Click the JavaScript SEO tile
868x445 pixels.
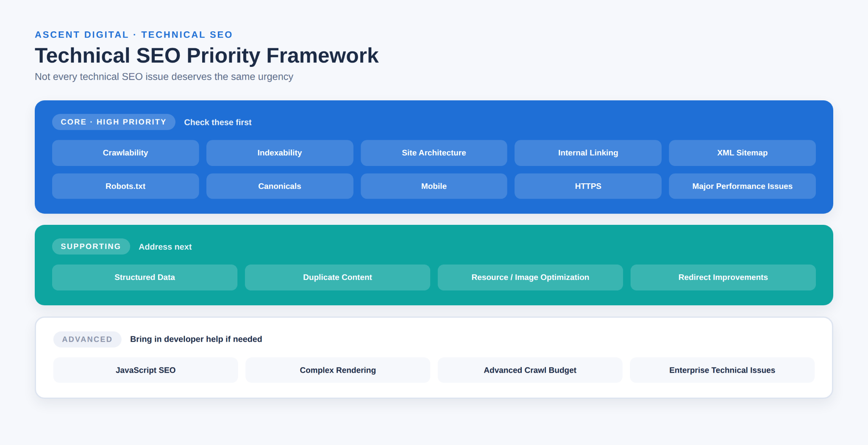pyautogui.click(x=145, y=370)
